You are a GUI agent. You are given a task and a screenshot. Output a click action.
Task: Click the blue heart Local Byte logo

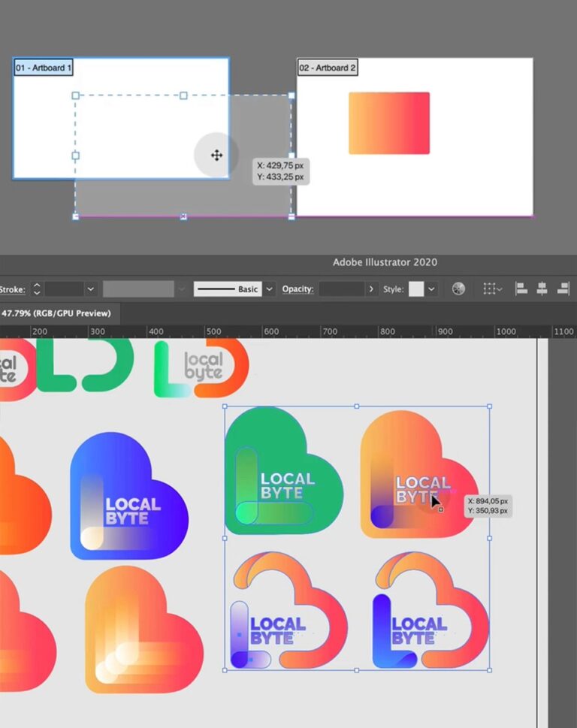(129, 496)
